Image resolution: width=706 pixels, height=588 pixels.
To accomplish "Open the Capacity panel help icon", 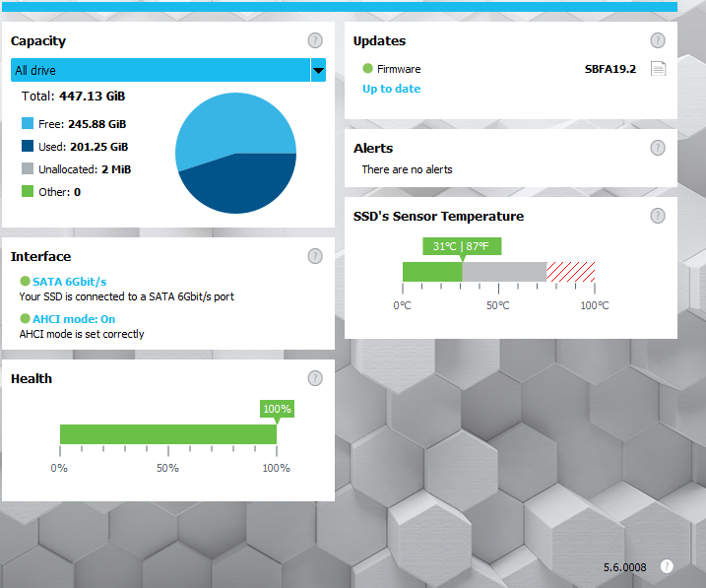I will pyautogui.click(x=315, y=40).
